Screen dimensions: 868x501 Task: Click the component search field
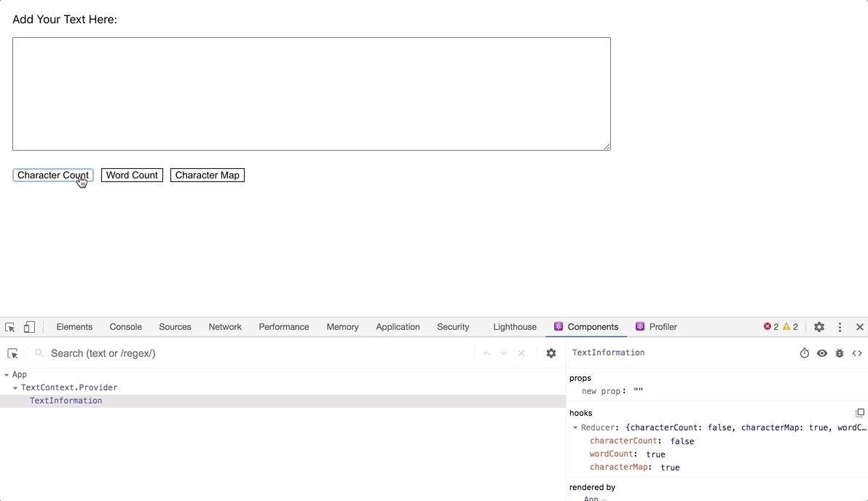pyautogui.click(x=255, y=353)
